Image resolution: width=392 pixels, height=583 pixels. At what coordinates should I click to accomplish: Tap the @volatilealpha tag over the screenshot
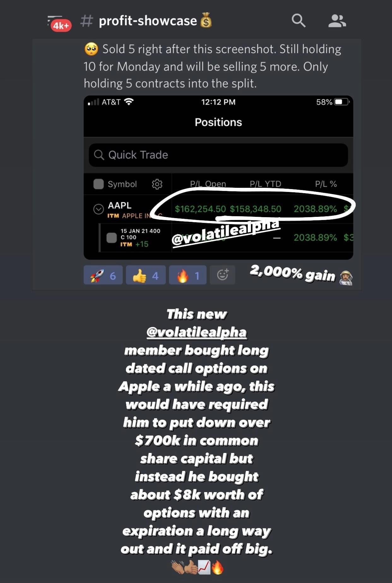click(226, 232)
